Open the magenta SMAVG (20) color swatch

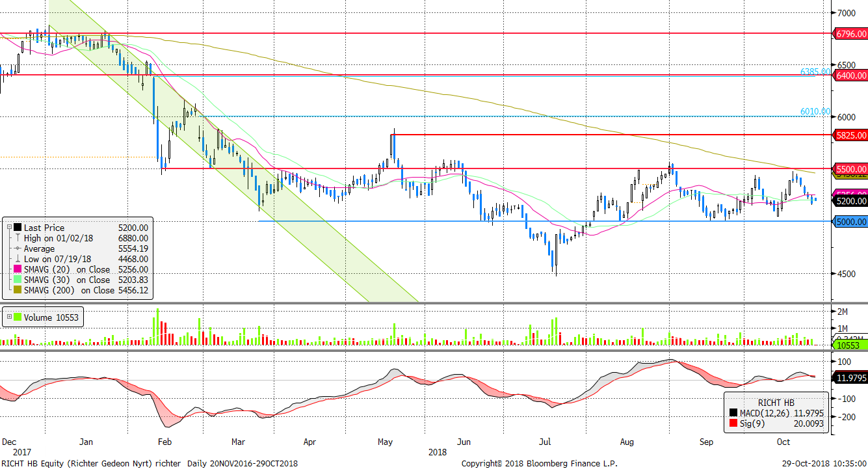[18, 269]
